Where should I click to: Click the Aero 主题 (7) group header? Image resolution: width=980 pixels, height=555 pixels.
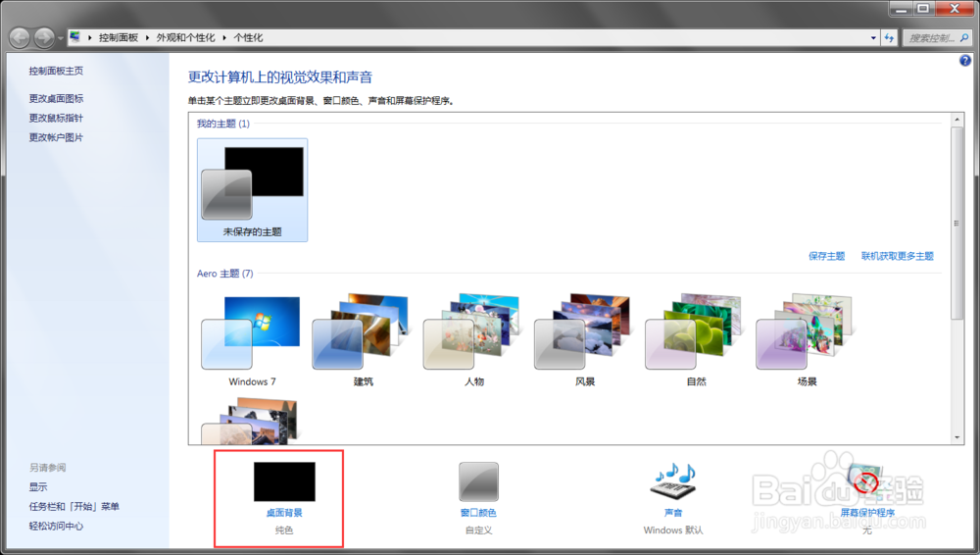pos(225,274)
